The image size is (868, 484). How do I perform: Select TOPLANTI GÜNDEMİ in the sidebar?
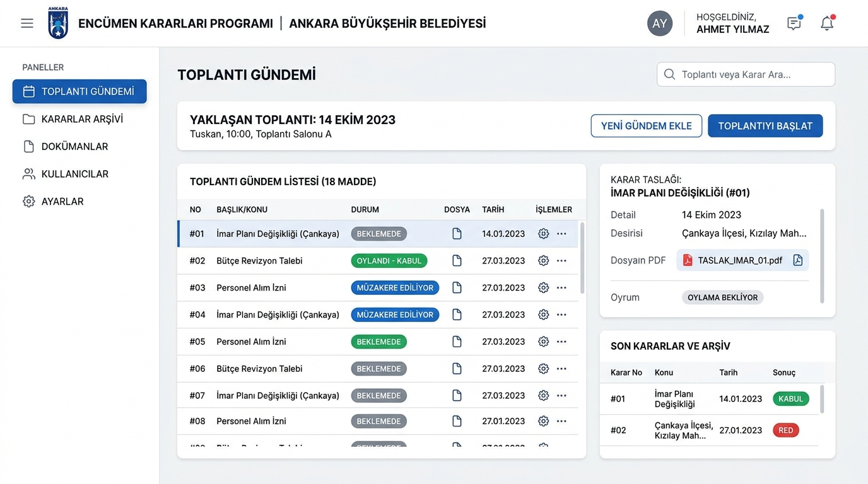coord(79,91)
